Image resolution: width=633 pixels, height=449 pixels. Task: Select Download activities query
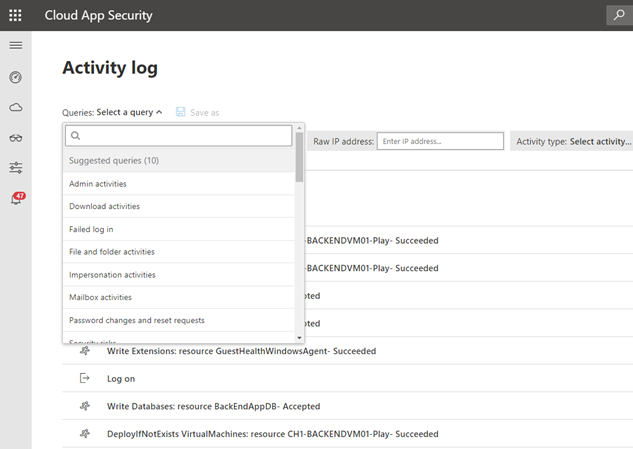pos(104,206)
